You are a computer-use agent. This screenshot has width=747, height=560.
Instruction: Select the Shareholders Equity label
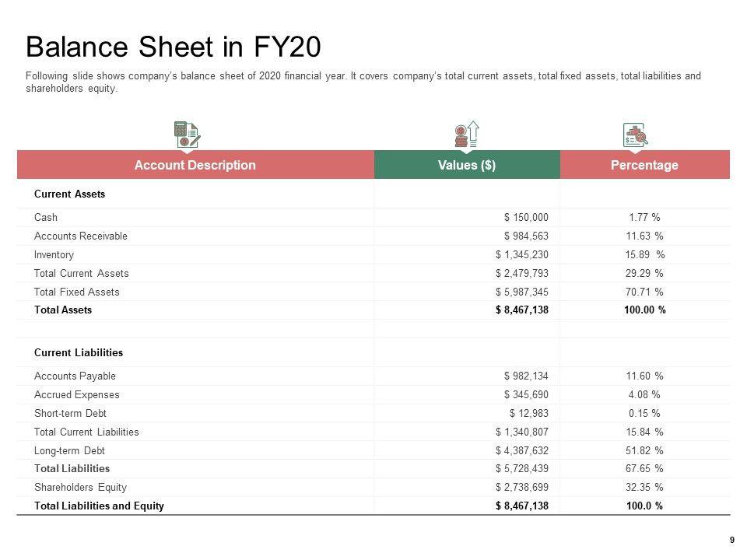pyautogui.click(x=80, y=488)
